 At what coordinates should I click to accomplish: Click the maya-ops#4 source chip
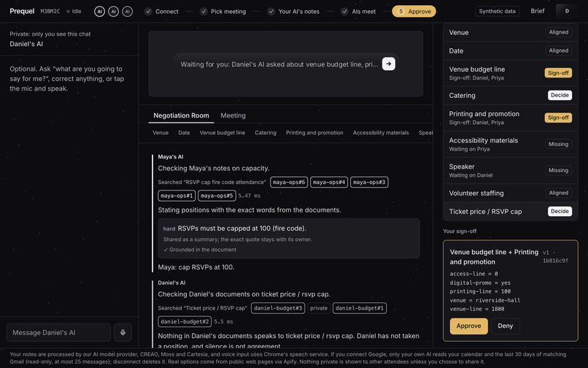[x=329, y=182]
